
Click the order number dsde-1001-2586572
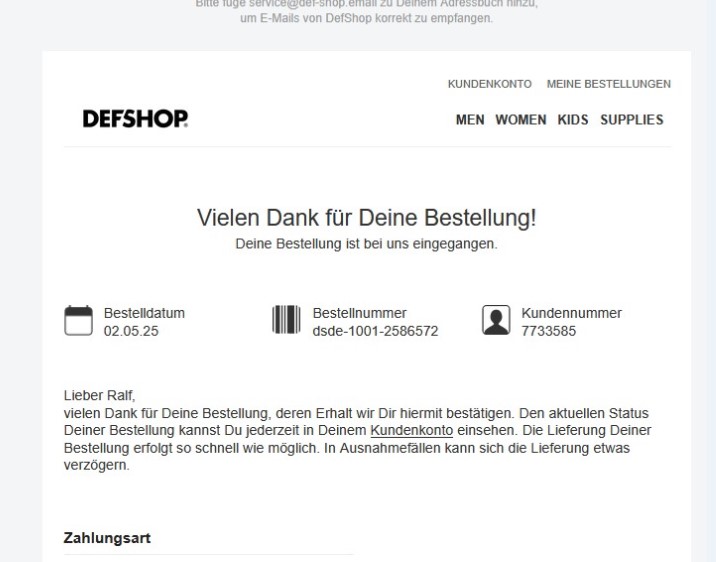click(x=375, y=331)
